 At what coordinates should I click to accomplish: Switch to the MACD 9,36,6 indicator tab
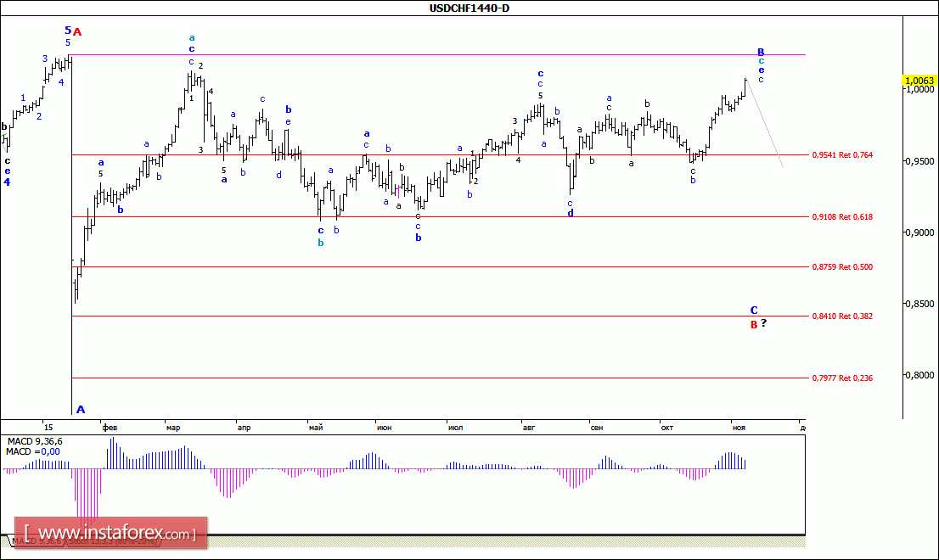click(34, 540)
